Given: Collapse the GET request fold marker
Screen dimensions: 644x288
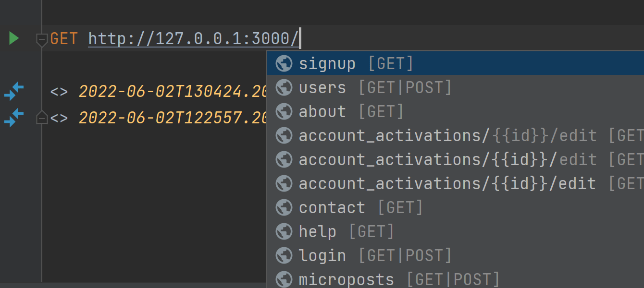Looking at the screenshot, I should tap(42, 39).
